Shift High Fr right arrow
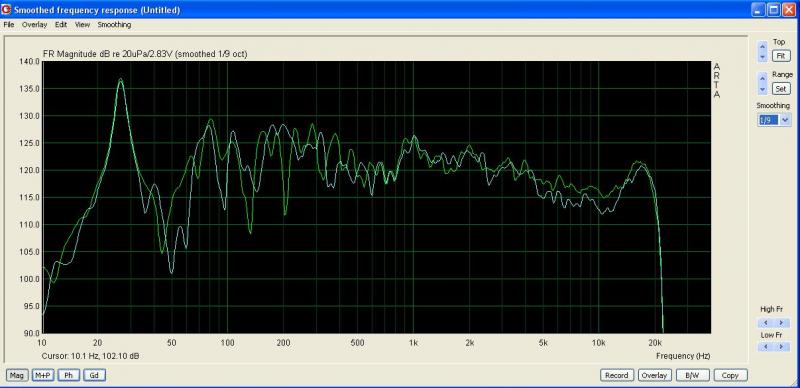800x388 pixels. pos(781,323)
